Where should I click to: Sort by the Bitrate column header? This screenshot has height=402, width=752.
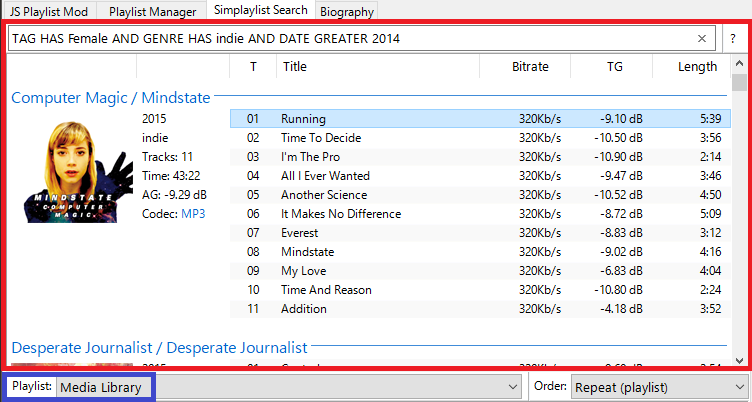pos(525,66)
